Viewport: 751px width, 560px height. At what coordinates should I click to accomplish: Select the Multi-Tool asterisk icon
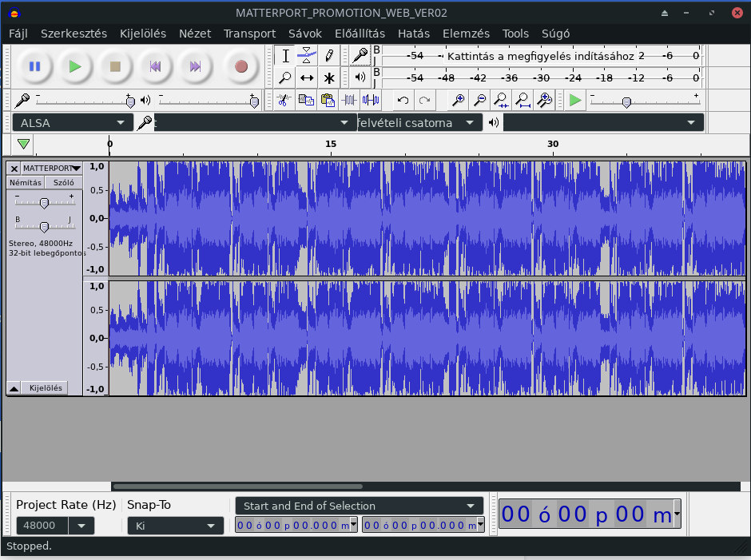click(x=328, y=77)
